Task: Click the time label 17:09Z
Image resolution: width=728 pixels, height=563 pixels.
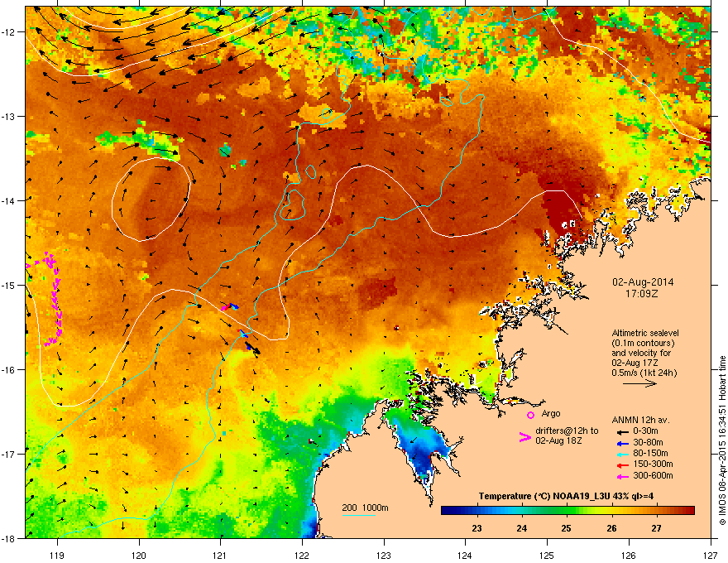Action: pos(643,294)
